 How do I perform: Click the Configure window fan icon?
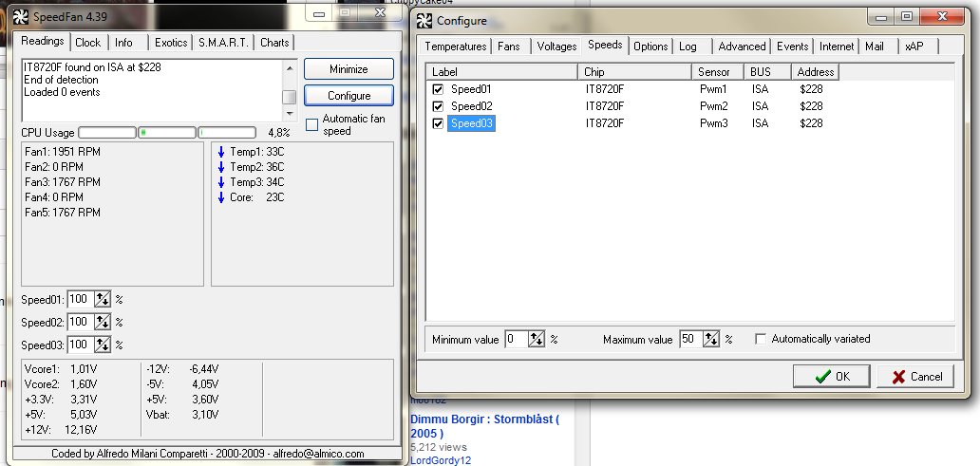[424, 20]
